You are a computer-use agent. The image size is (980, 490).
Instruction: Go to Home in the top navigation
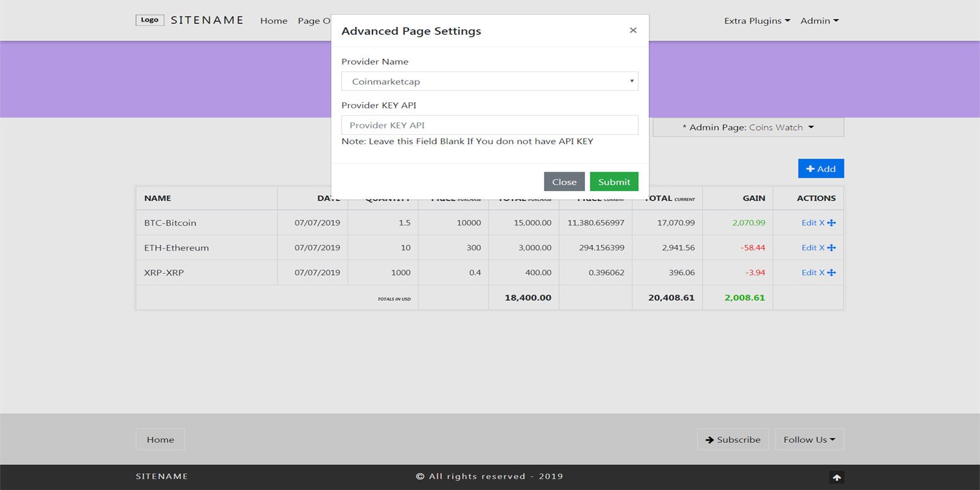(x=274, y=21)
